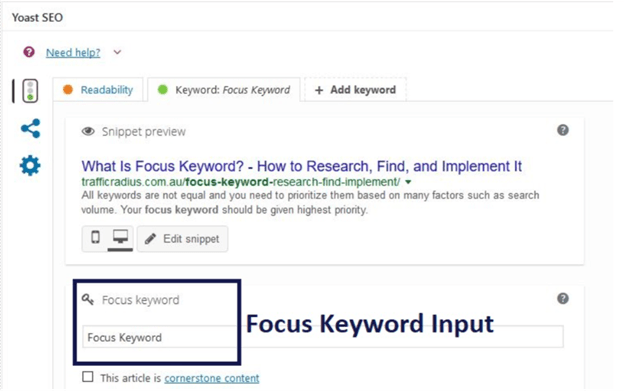Check the cornerstone content checkbox
Image resolution: width=624 pixels, height=391 pixels.
pos(88,377)
